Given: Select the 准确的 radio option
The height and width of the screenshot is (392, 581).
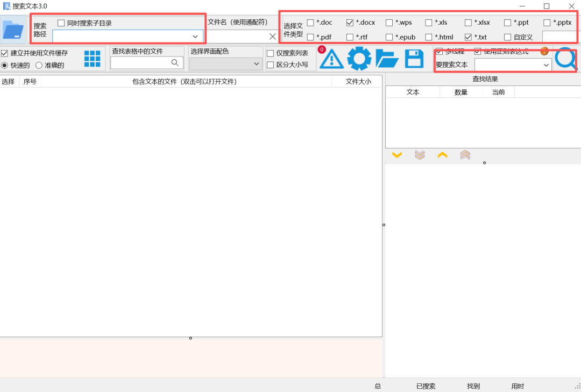Looking at the screenshot, I should 39,65.
